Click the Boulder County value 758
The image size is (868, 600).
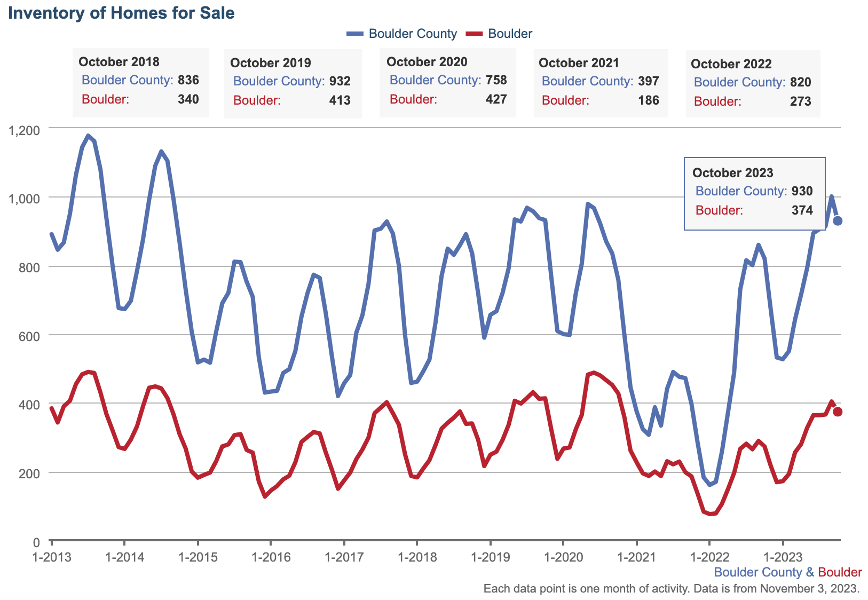(x=496, y=80)
